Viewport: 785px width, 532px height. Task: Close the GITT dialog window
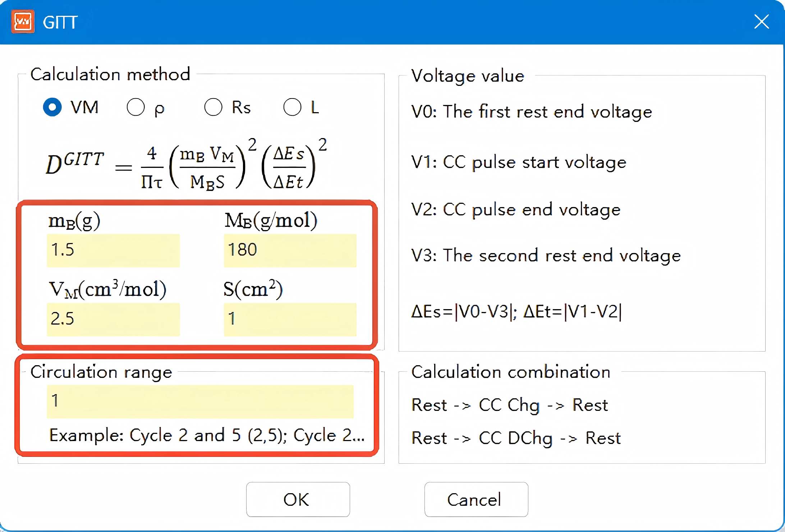[x=761, y=22]
